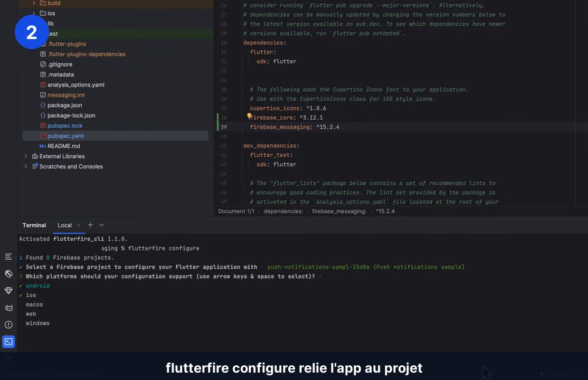588x380 pixels.
Task: Click the dev_dependencies: key in editor
Action: [271, 146]
